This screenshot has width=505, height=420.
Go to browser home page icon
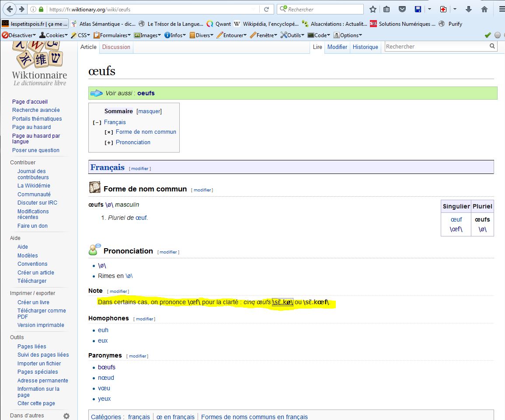pos(484,9)
